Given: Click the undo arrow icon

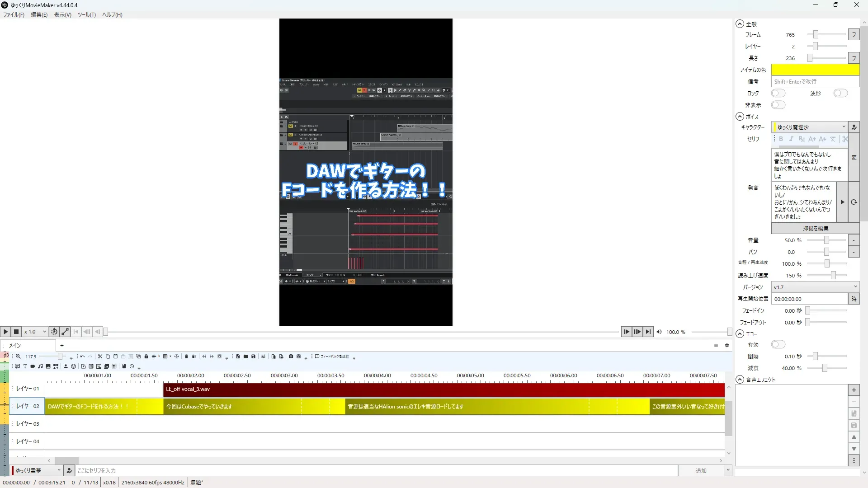Looking at the screenshot, I should [82, 357].
